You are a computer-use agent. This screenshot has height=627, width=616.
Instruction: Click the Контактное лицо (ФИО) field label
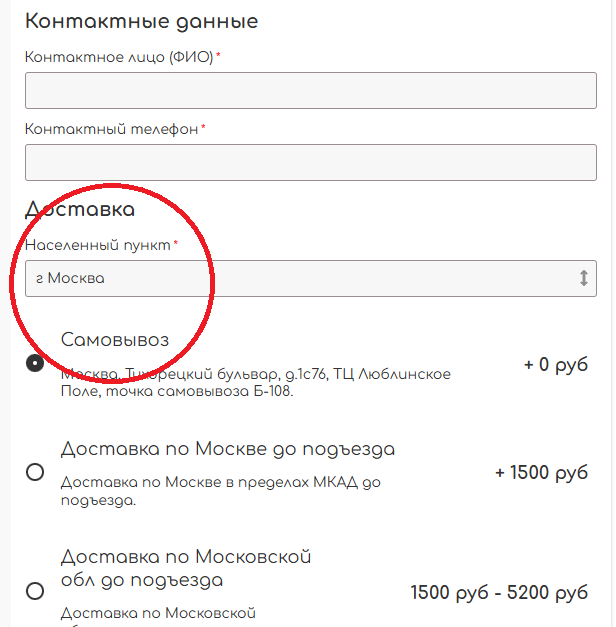click(122, 57)
